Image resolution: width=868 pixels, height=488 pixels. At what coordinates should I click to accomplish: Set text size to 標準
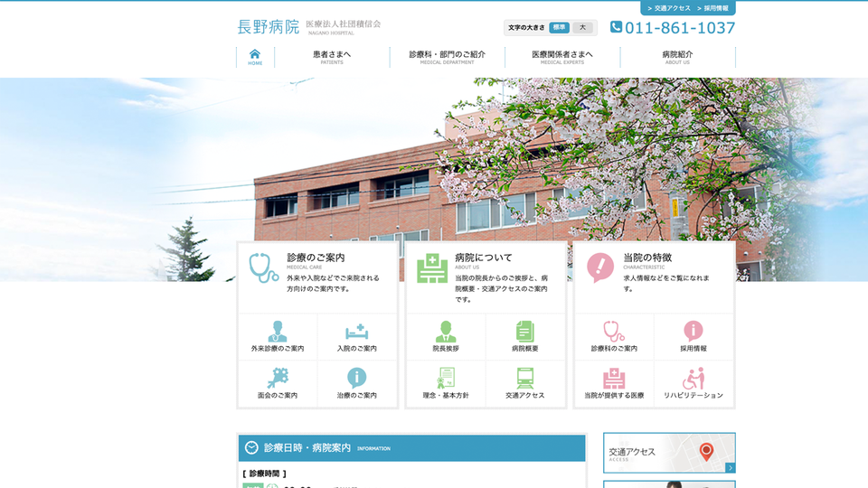coord(560,28)
